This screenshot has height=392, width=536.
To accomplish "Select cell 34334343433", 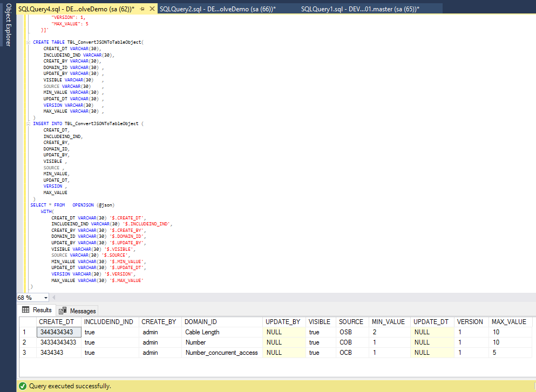I will (x=59, y=342).
